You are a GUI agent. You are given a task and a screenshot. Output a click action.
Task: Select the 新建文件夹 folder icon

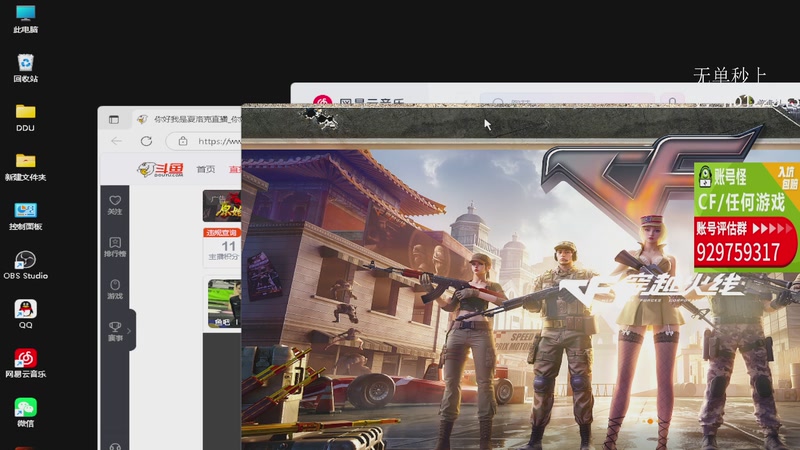tap(25, 167)
